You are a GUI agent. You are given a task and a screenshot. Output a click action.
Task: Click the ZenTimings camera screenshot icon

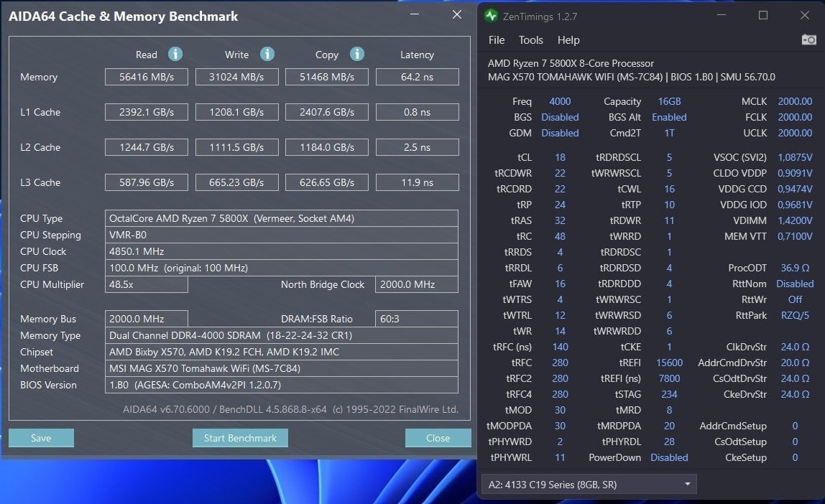808,40
